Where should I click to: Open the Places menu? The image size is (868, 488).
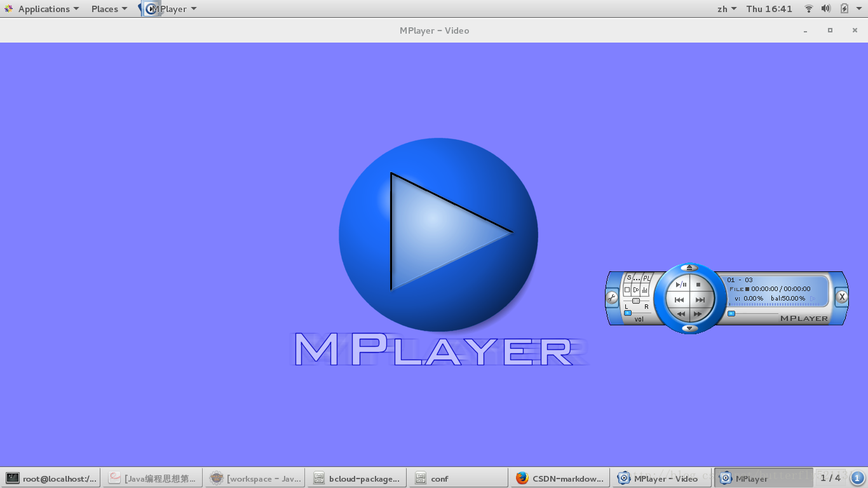109,9
